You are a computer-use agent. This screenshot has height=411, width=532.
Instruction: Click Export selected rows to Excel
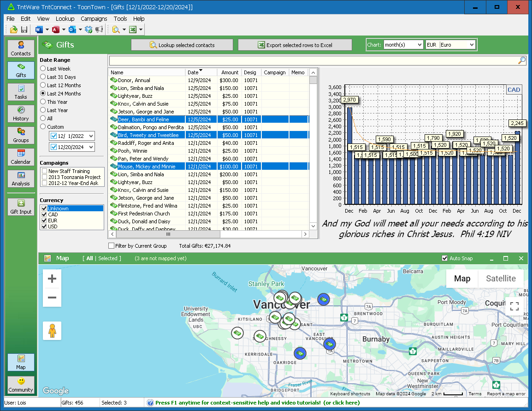pos(295,45)
